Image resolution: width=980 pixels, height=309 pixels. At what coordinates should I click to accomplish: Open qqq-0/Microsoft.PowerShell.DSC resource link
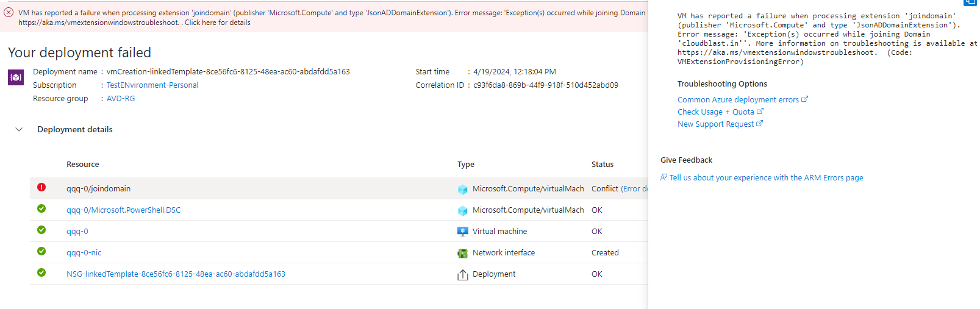123,210
